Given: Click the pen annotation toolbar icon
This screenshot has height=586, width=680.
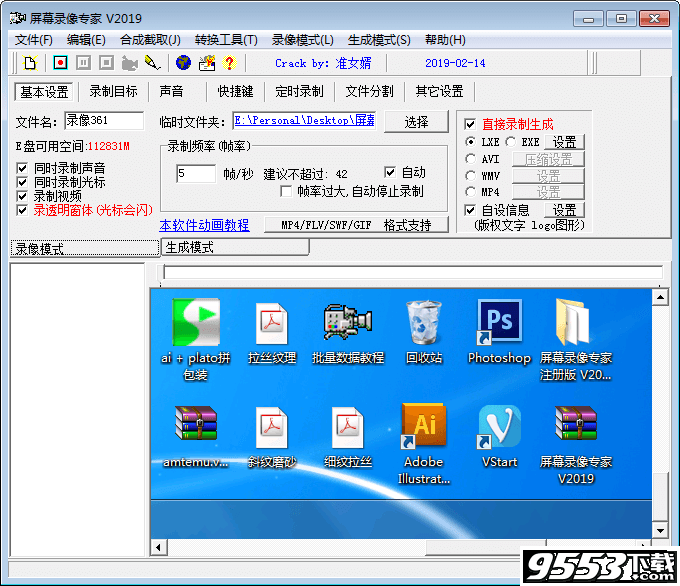Looking at the screenshot, I should (x=152, y=63).
